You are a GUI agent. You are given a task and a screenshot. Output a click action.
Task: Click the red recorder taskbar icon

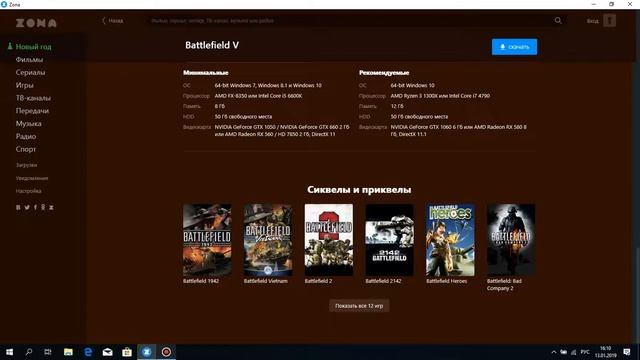tap(166, 352)
